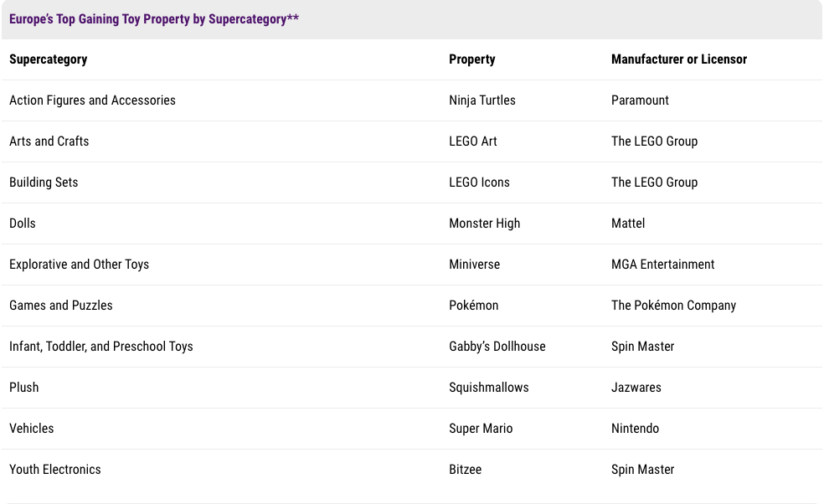Click the LEGO Art property cell
Viewport: 824px width, 504px height.
pyautogui.click(x=473, y=141)
